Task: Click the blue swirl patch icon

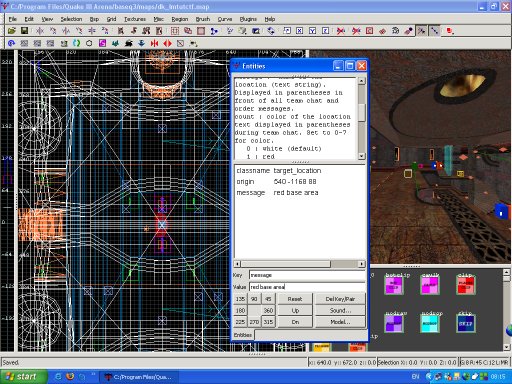Action: 11,43
